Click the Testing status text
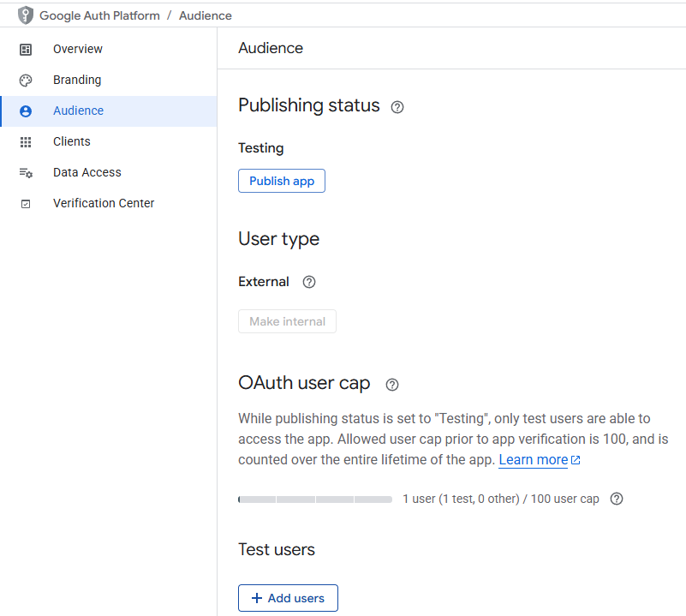The image size is (686, 616). pyautogui.click(x=260, y=148)
